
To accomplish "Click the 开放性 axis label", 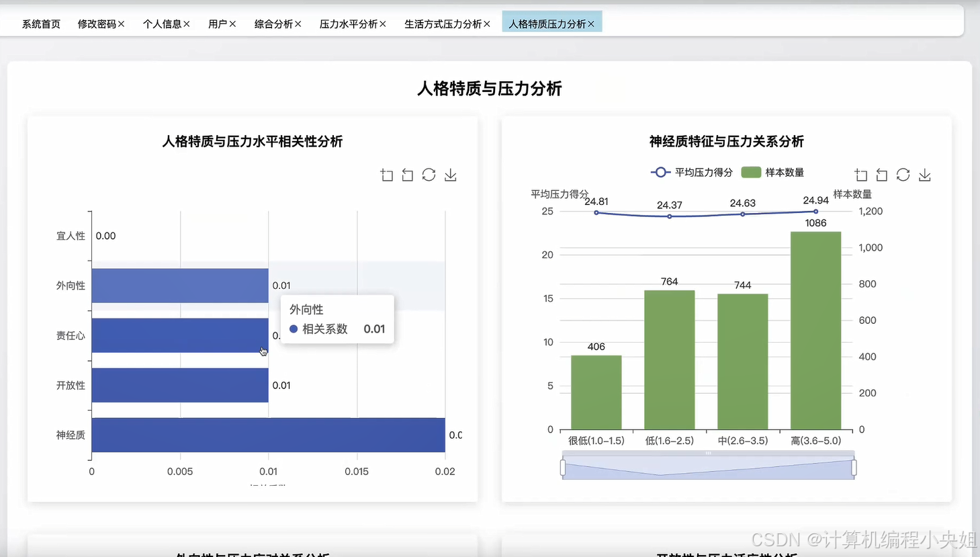I will pos(71,385).
